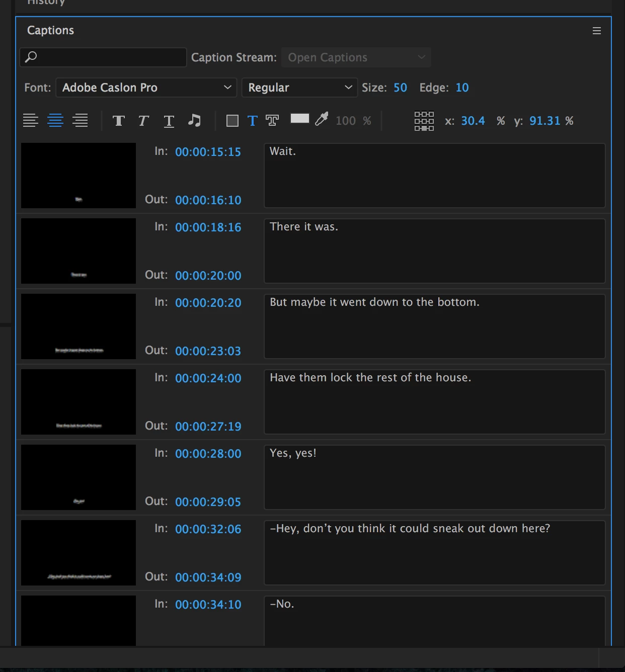625x672 pixels.
Task: Select the thumbnail for 'There it was.'
Action: pos(79,251)
